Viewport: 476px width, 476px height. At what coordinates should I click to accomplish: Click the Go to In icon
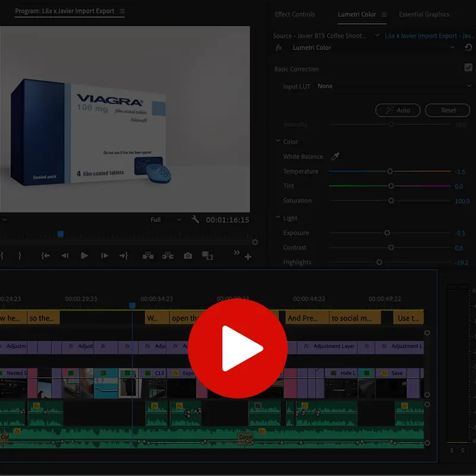(x=45, y=256)
